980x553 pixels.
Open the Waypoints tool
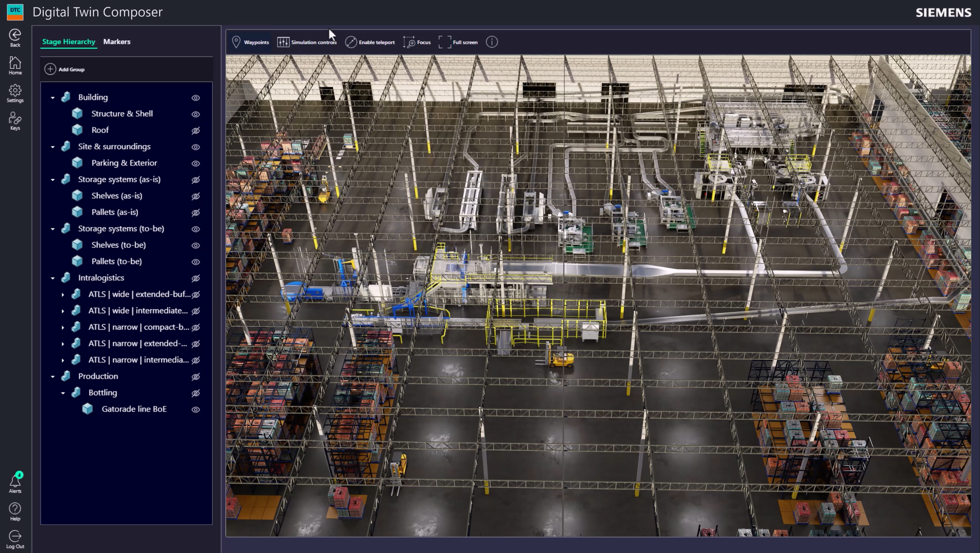click(250, 42)
